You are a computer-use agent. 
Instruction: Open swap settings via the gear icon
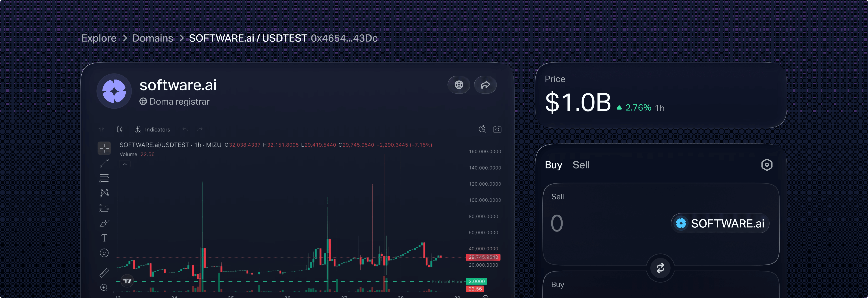point(767,165)
